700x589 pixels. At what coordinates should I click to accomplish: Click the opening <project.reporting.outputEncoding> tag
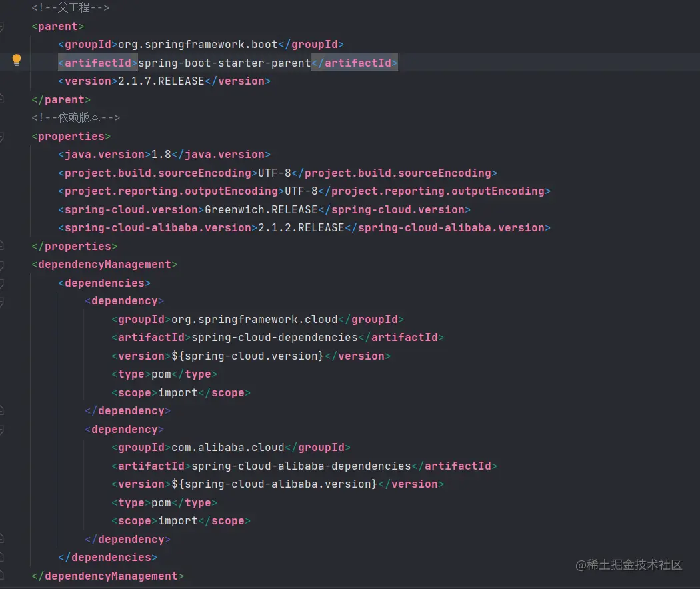click(171, 191)
